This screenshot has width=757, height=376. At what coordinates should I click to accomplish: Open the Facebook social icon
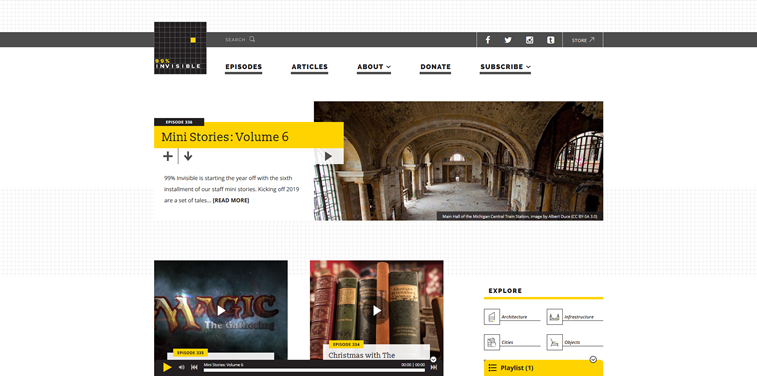tap(488, 40)
